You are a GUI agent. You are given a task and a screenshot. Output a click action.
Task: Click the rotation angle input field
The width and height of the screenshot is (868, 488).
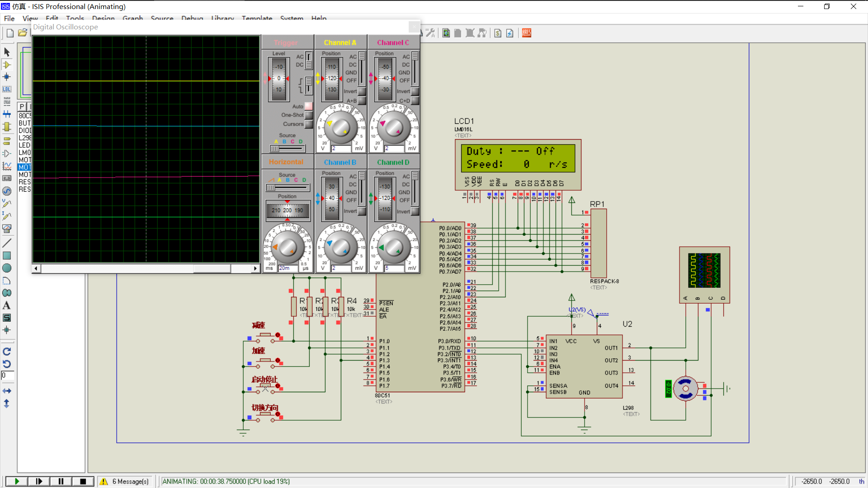click(8, 375)
